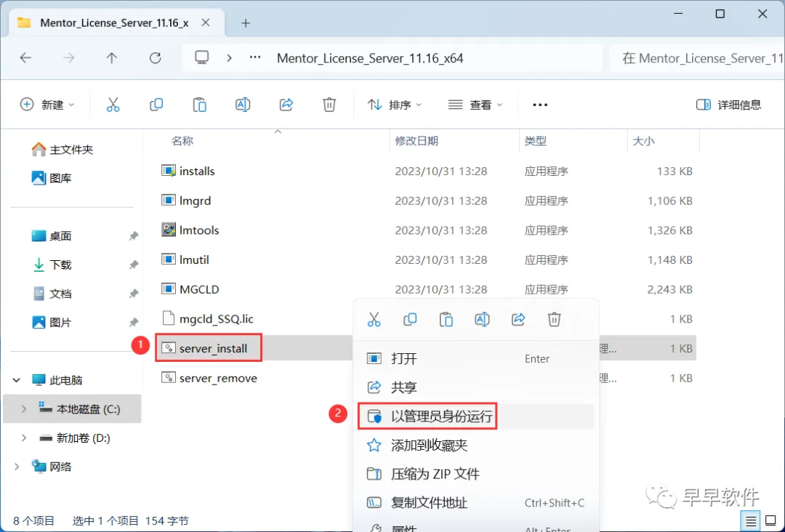Add a new tab with the plus button

pos(246,23)
